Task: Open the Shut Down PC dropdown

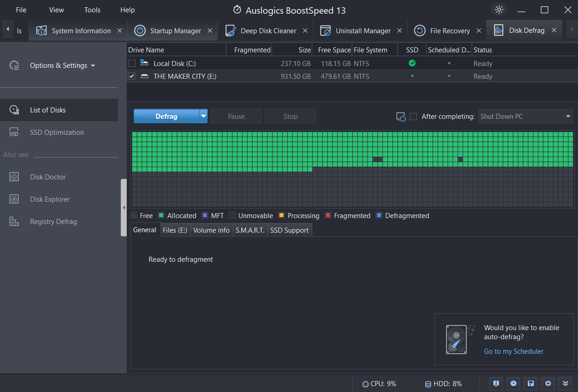Action: coord(526,116)
